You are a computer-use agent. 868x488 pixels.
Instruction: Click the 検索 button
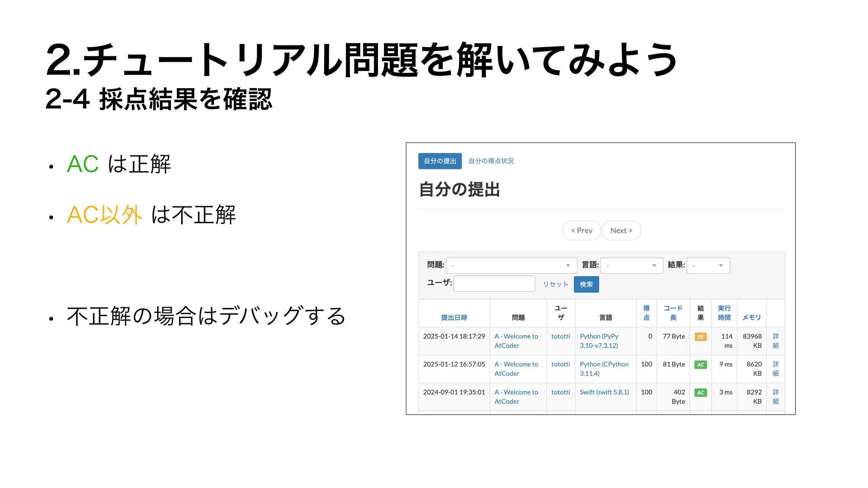click(586, 284)
